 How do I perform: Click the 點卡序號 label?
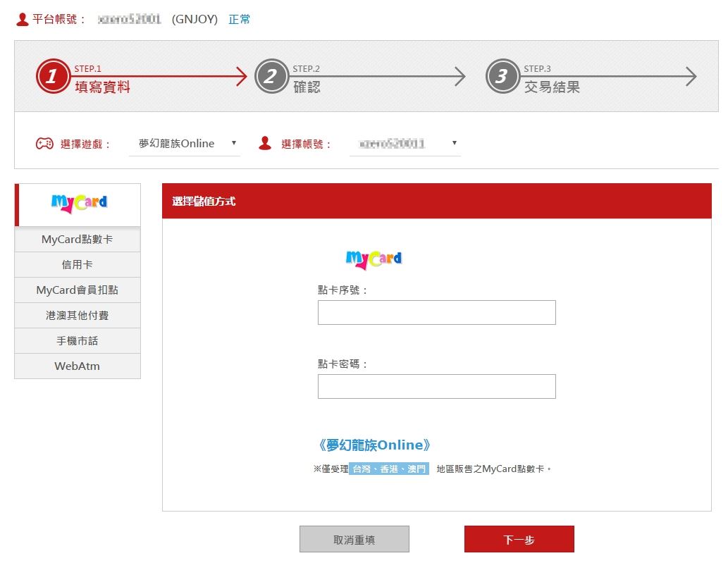pyautogui.click(x=343, y=290)
